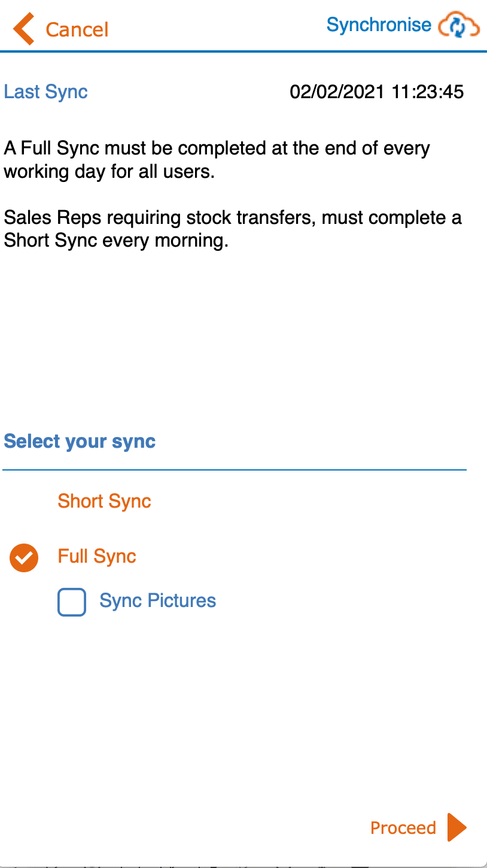Viewport: 487px width, 868px height.
Task: Click the Short Sync orange label text
Action: (x=104, y=501)
